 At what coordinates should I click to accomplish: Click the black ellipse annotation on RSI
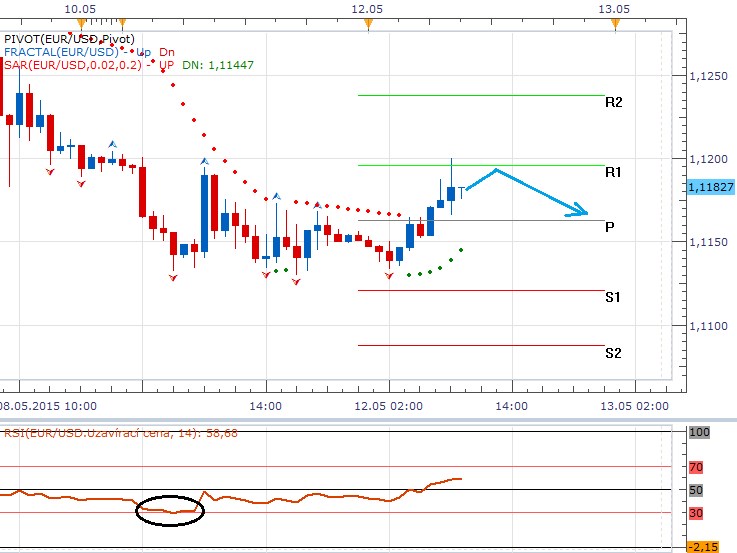point(170,510)
